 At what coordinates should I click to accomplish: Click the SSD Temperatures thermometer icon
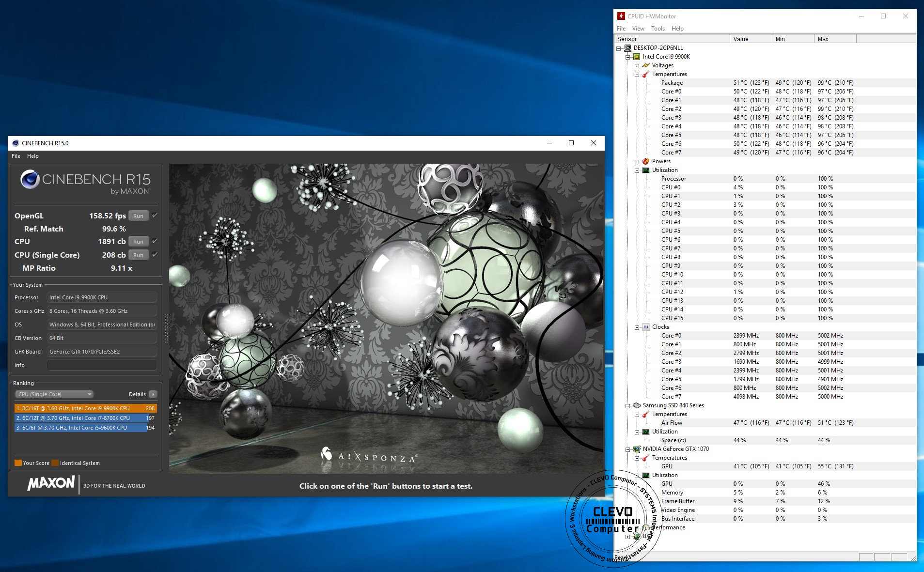646,414
